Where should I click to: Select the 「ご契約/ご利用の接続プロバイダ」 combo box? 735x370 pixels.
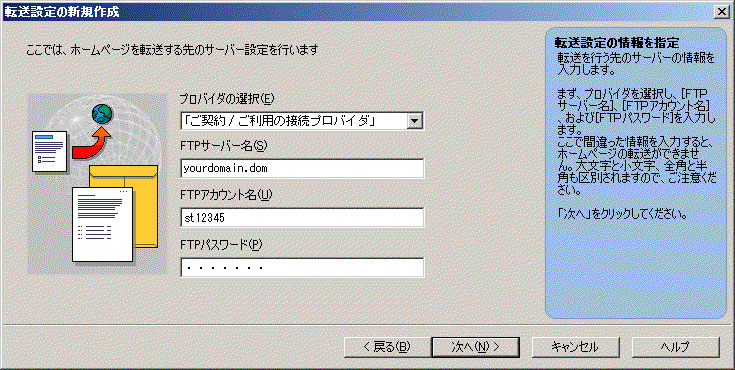[302, 121]
